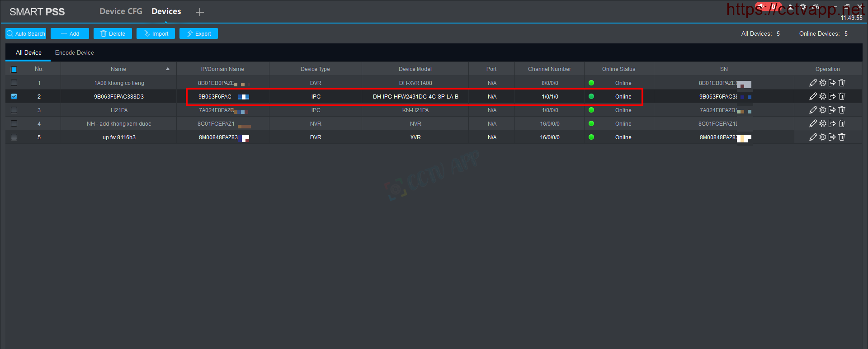Click the edit pencil for device 1A08
This screenshot has width=868, height=349.
[813, 83]
